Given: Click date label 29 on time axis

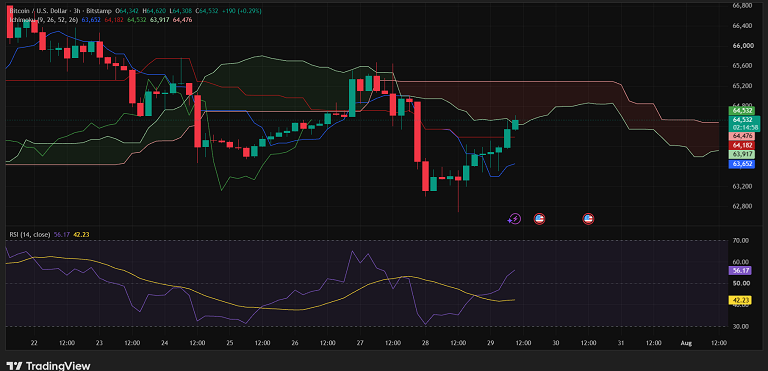Looking at the screenshot, I should pos(490,343).
